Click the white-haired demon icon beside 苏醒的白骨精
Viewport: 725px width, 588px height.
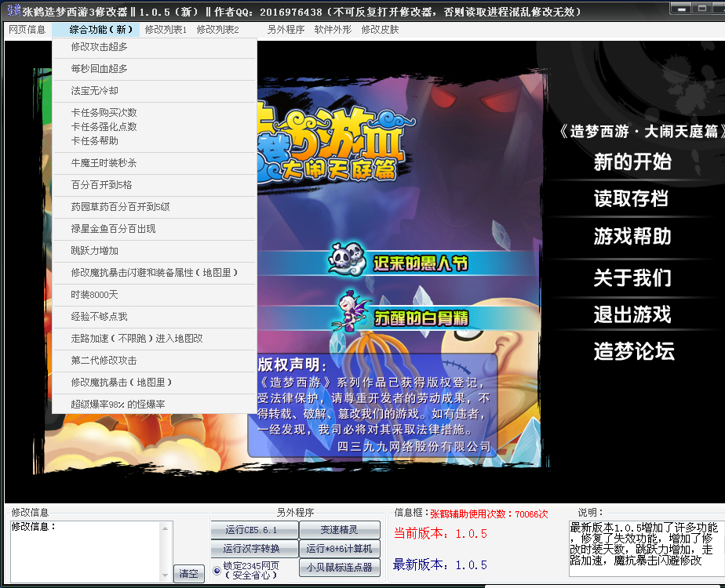(351, 312)
